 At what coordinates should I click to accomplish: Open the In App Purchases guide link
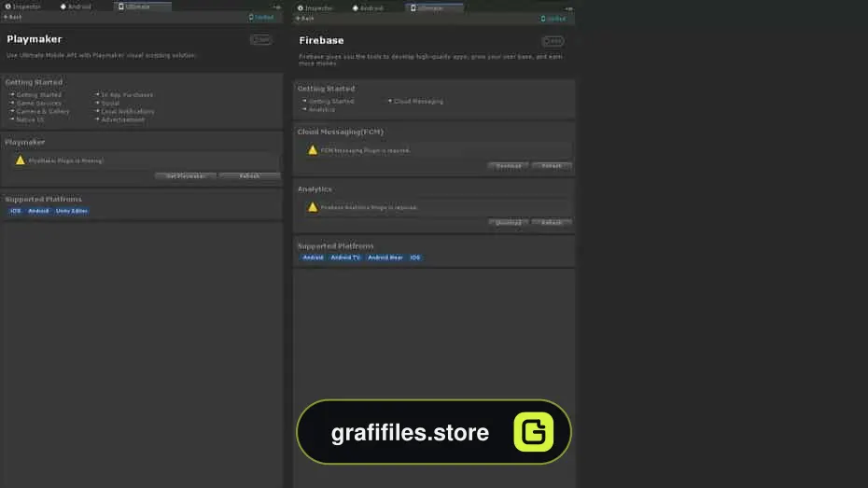tap(124, 95)
